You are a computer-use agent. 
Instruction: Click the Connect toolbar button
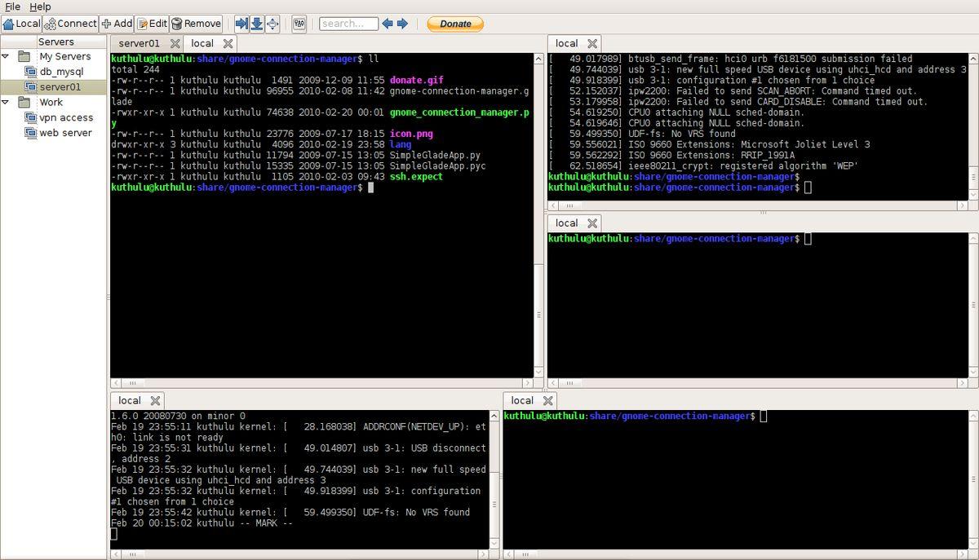click(x=70, y=24)
